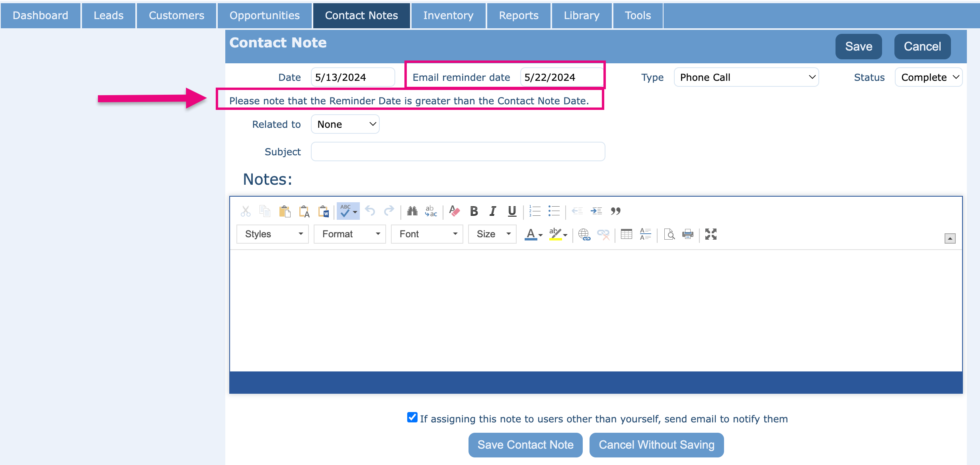980x465 pixels.
Task: Go to the Inventory tab
Action: click(448, 16)
